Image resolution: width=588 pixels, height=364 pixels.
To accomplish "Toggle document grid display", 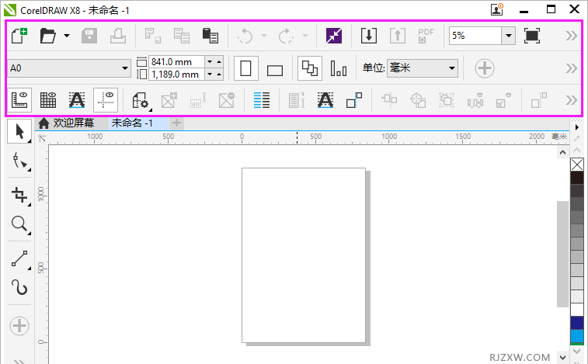I will [x=48, y=100].
